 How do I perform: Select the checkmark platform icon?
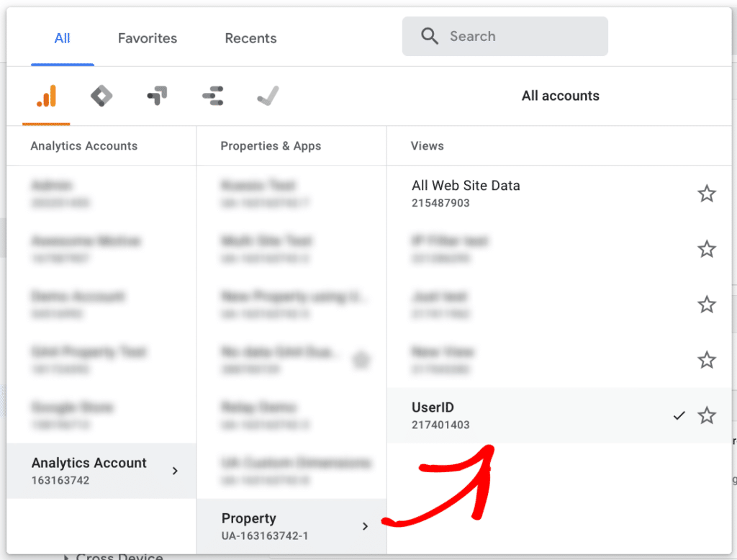267,95
